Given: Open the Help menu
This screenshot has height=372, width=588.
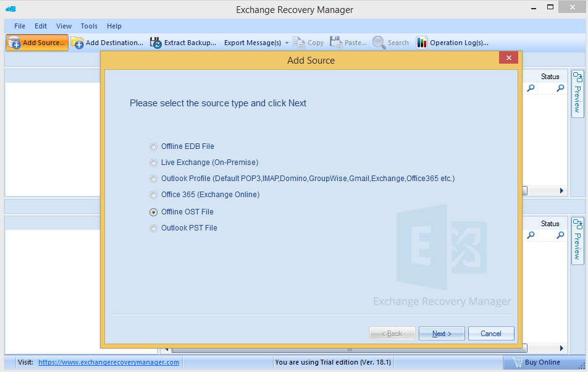Looking at the screenshot, I should coord(114,26).
